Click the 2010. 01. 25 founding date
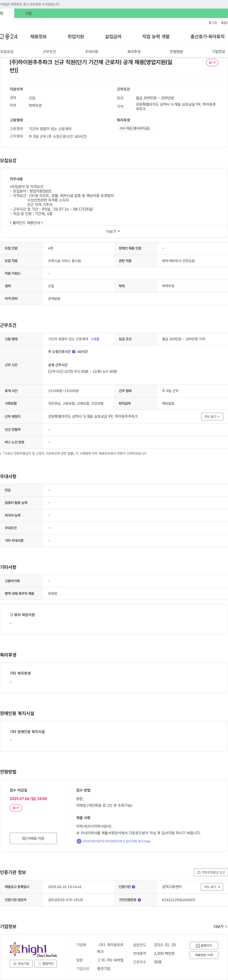The height and width of the screenshot is (980, 228). (165, 945)
